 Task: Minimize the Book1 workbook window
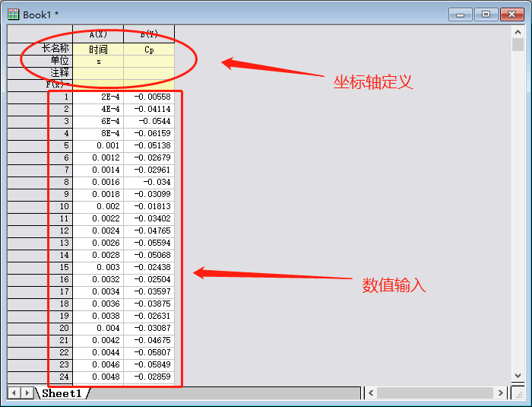tap(461, 14)
